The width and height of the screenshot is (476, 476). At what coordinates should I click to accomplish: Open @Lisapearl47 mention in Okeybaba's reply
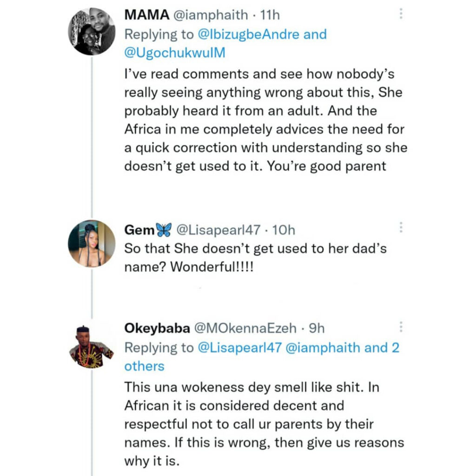coord(240,348)
